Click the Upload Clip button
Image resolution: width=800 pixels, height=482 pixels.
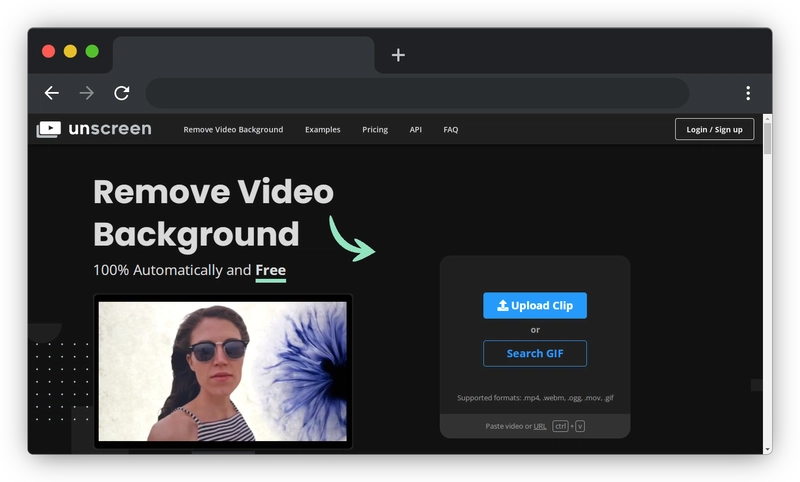[535, 306]
